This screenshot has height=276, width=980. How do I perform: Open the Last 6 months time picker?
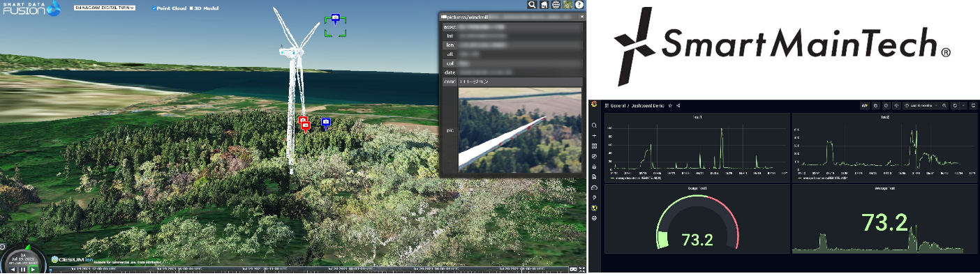click(921, 105)
